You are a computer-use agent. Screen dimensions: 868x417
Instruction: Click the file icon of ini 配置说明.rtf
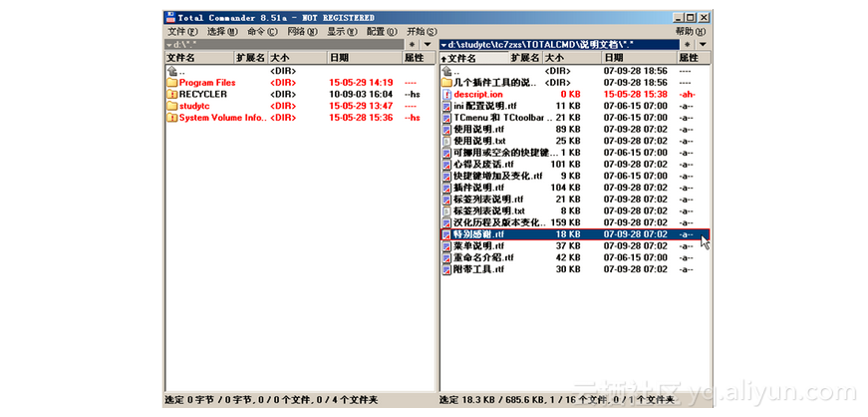tap(446, 106)
